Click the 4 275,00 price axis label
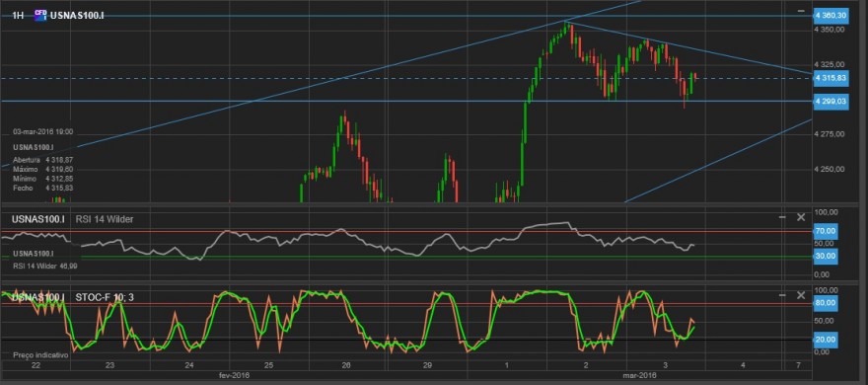This screenshot has width=868, height=385. (829, 134)
